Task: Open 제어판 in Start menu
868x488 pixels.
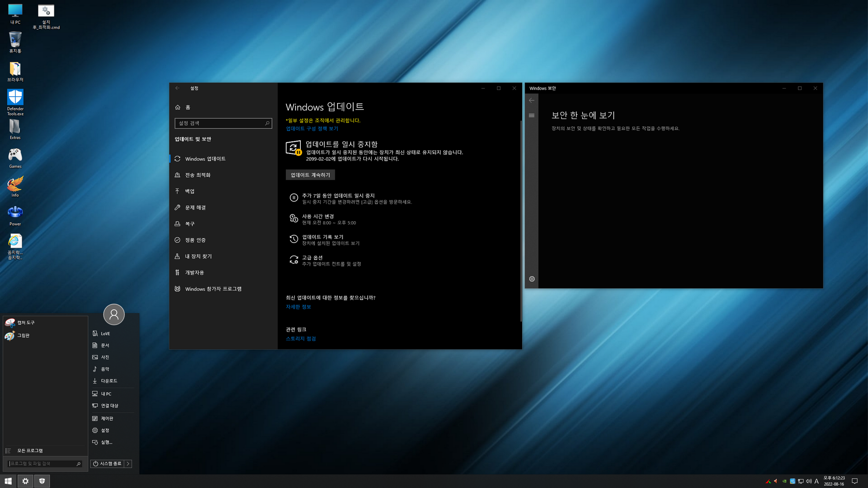Action: (x=113, y=418)
